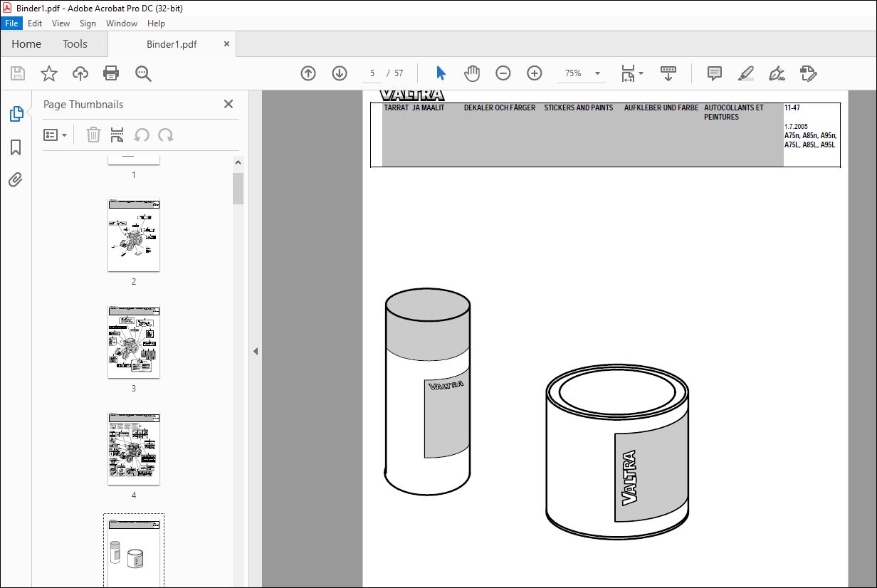Go to the Home tab
877x588 pixels.
[26, 44]
